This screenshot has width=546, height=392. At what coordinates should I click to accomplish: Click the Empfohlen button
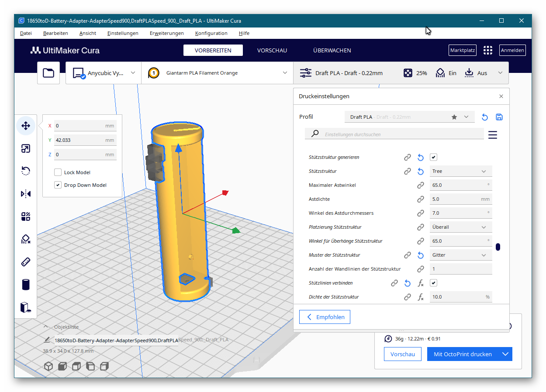click(x=325, y=317)
